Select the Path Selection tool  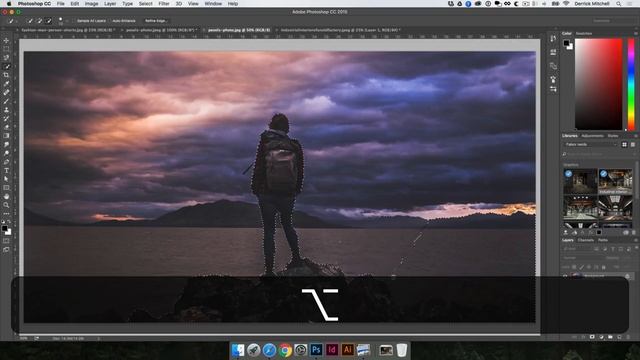point(6,179)
